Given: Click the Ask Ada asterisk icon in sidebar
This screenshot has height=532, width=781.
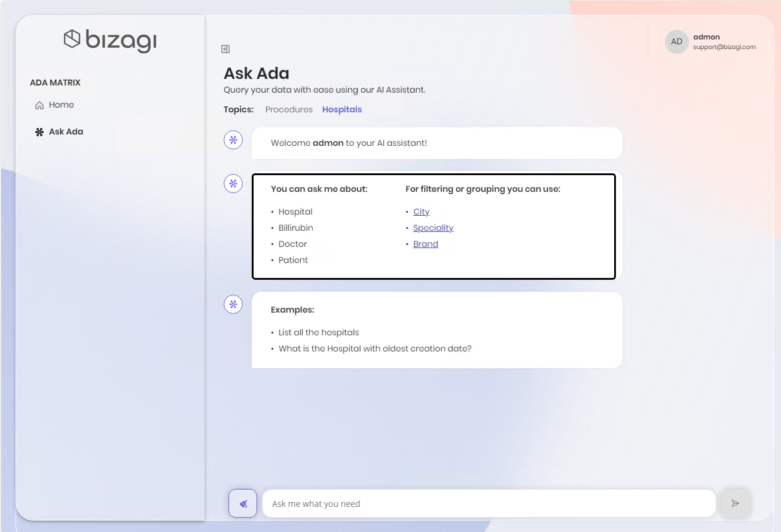Looking at the screenshot, I should (x=39, y=132).
